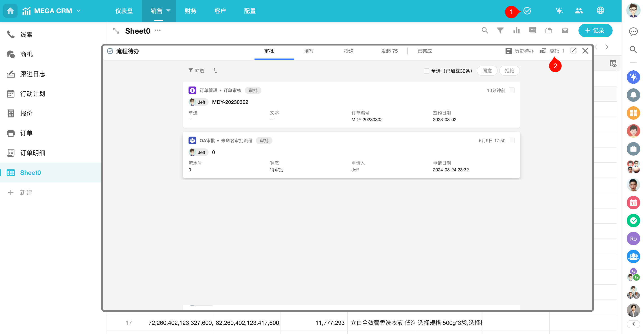Expand the MEGA CRM app dropdown
The height and width of the screenshot is (334, 644).
[x=79, y=11]
